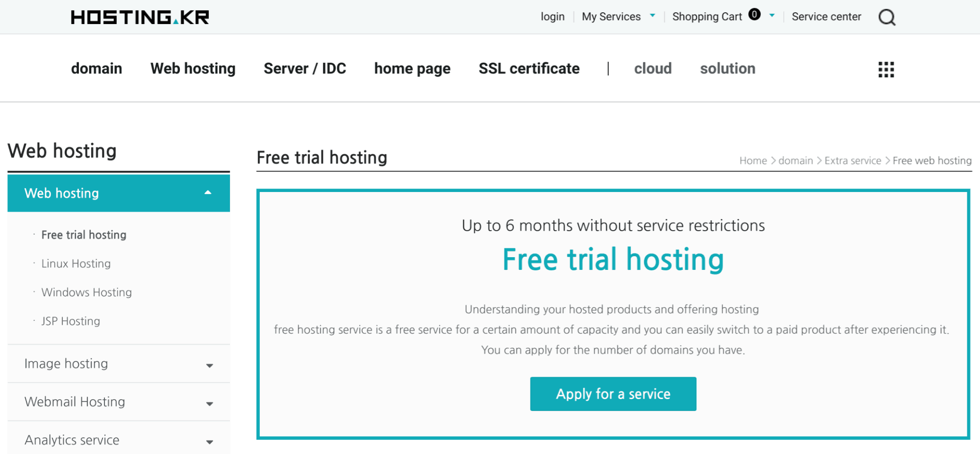Open the Server / IDC menu

pos(305,69)
